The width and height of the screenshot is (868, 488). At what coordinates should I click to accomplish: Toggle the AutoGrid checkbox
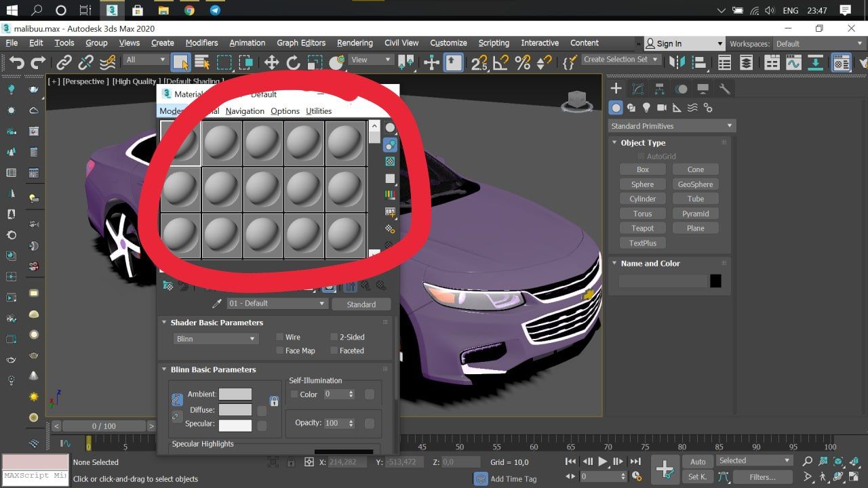[641, 156]
